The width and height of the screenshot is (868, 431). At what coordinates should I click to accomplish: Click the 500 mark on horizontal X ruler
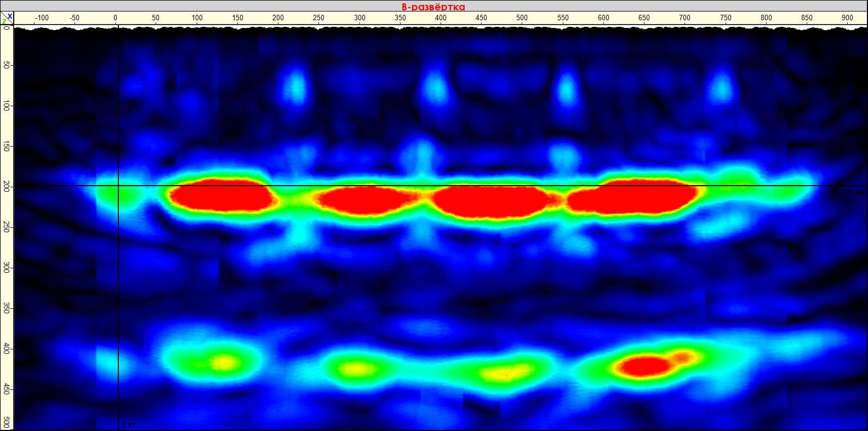tap(522, 18)
